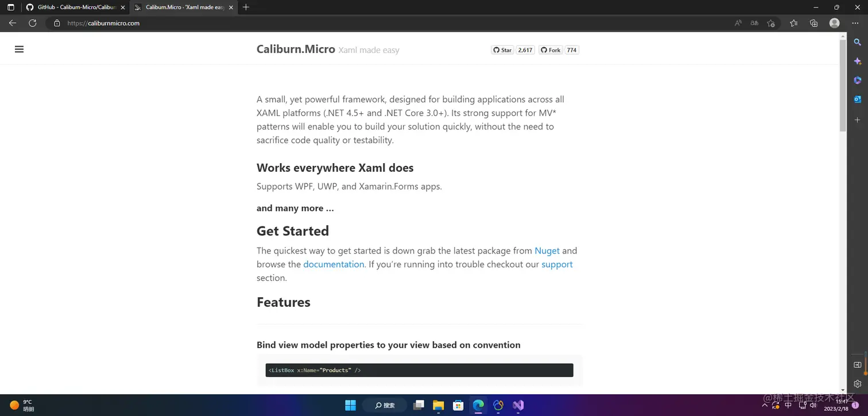Image resolution: width=868 pixels, height=416 pixels.
Task: Open the notification count badge
Action: click(855, 405)
